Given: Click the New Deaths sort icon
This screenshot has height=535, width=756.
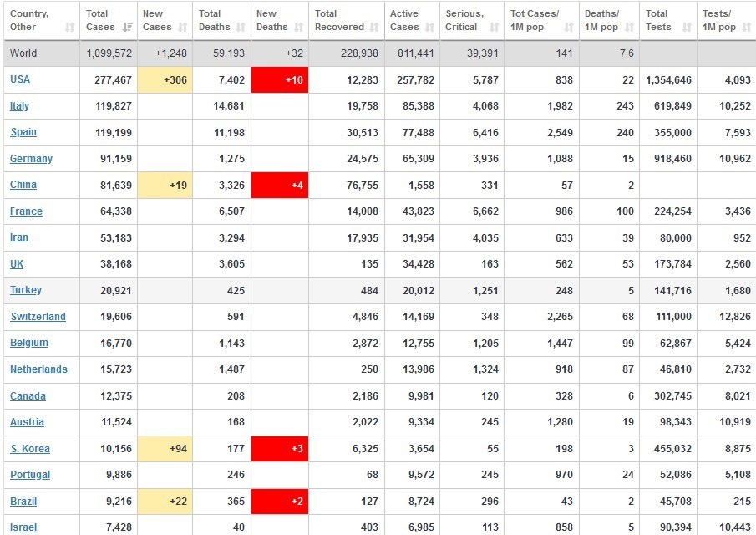Looking at the screenshot, I should click(297, 27).
